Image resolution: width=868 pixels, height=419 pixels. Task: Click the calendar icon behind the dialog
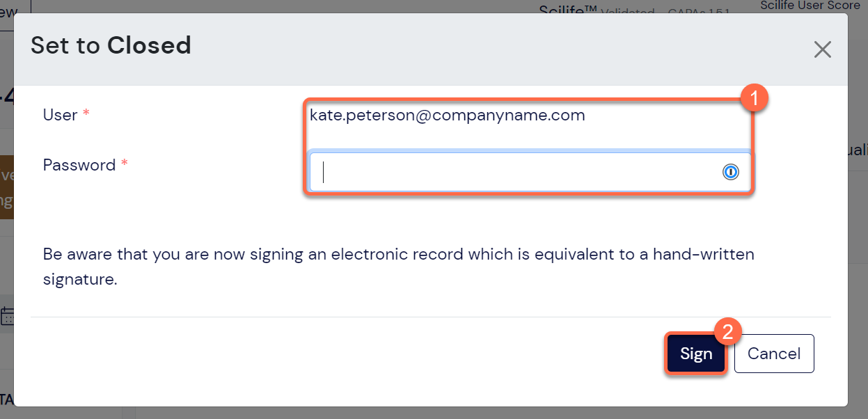7,316
